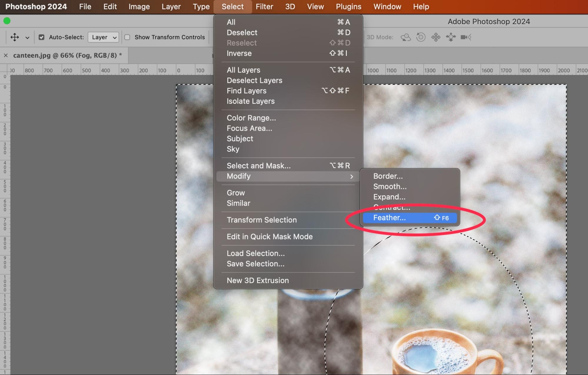Click Color Range menu entry

coord(251,118)
